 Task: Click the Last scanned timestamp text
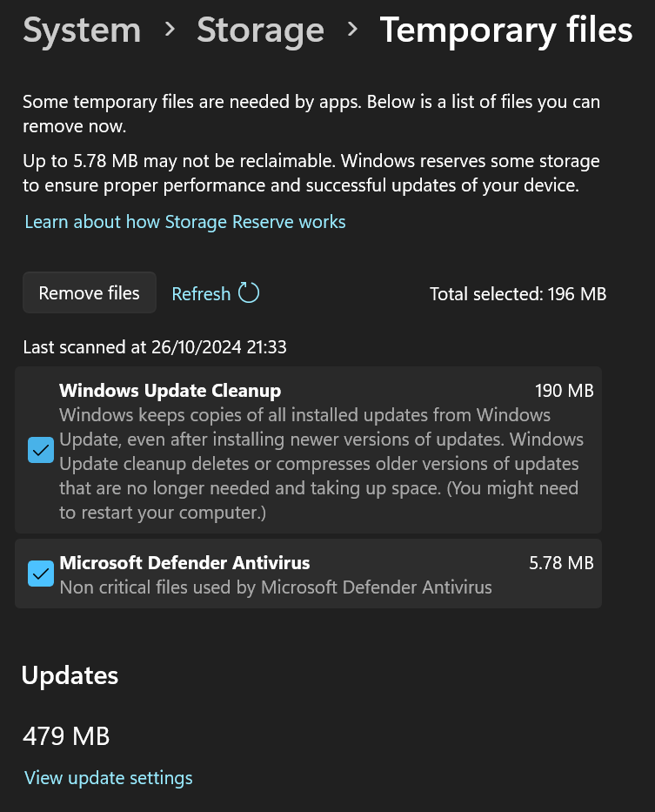pos(155,347)
